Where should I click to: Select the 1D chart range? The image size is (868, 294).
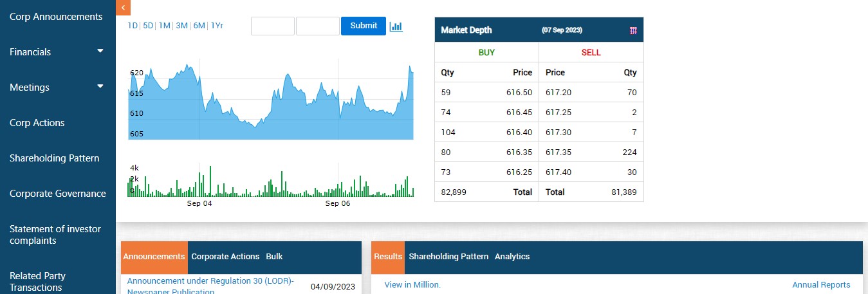coord(133,26)
